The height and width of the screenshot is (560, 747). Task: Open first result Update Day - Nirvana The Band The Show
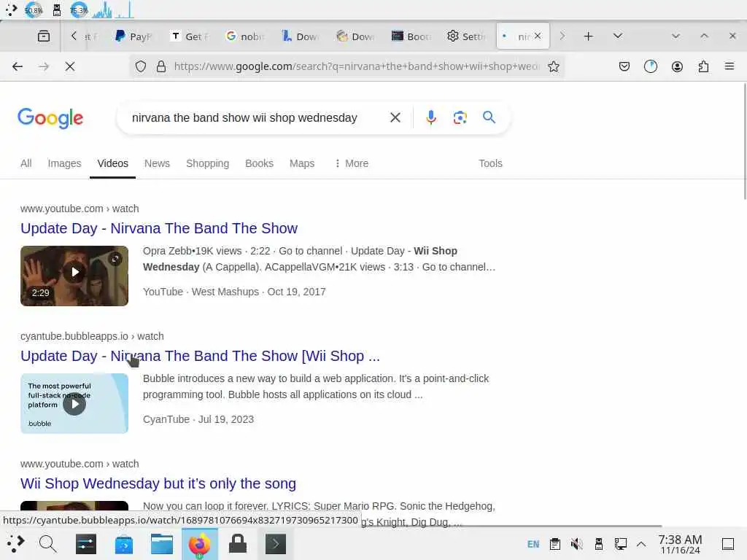[x=158, y=228]
